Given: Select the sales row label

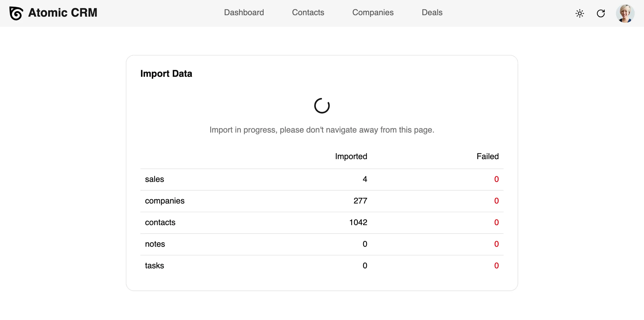Looking at the screenshot, I should pyautogui.click(x=154, y=179).
